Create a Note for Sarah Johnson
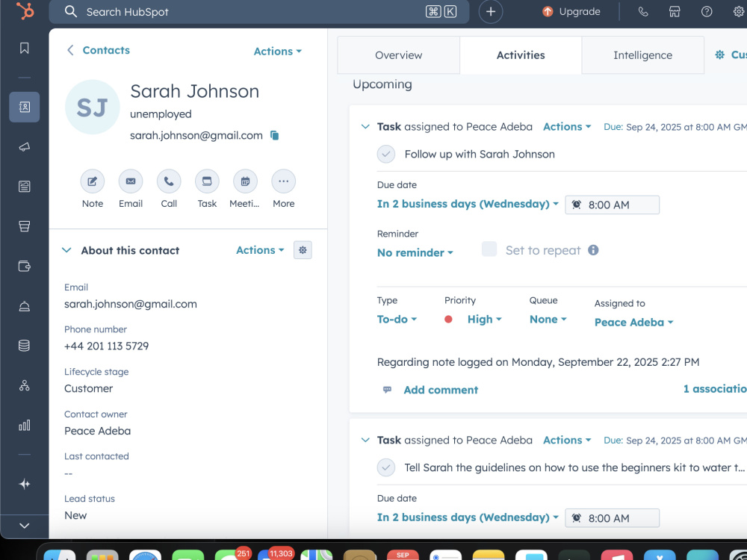Viewport: 747px width, 560px height. click(x=93, y=181)
